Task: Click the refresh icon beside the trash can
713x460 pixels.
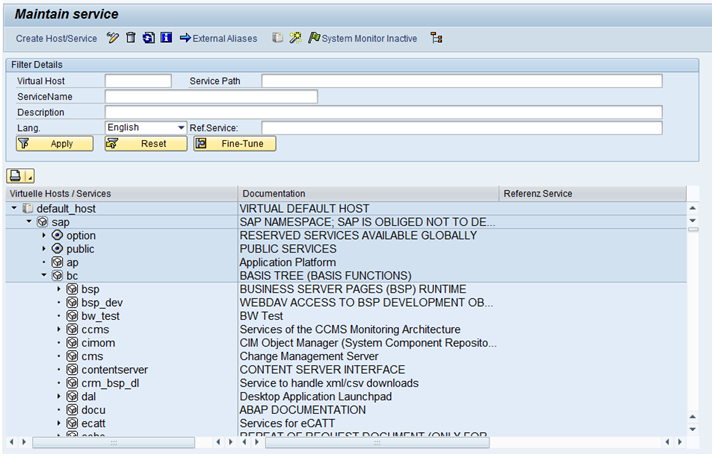Action: click(x=148, y=38)
